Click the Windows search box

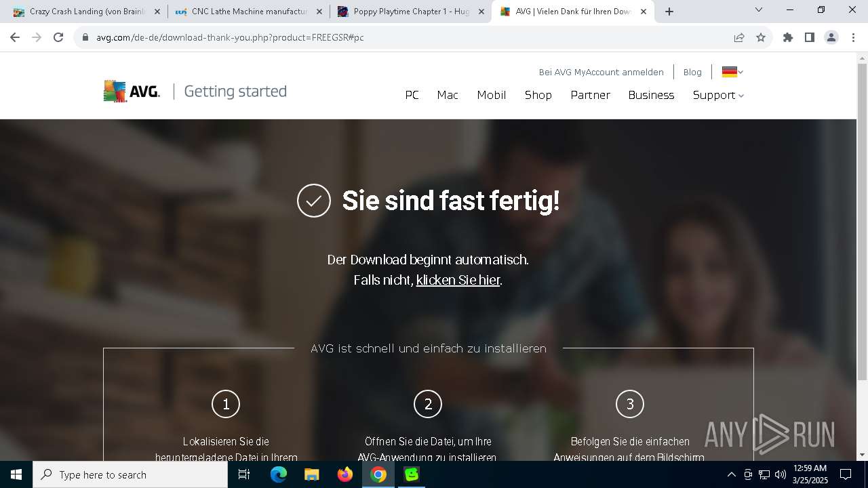click(x=130, y=474)
